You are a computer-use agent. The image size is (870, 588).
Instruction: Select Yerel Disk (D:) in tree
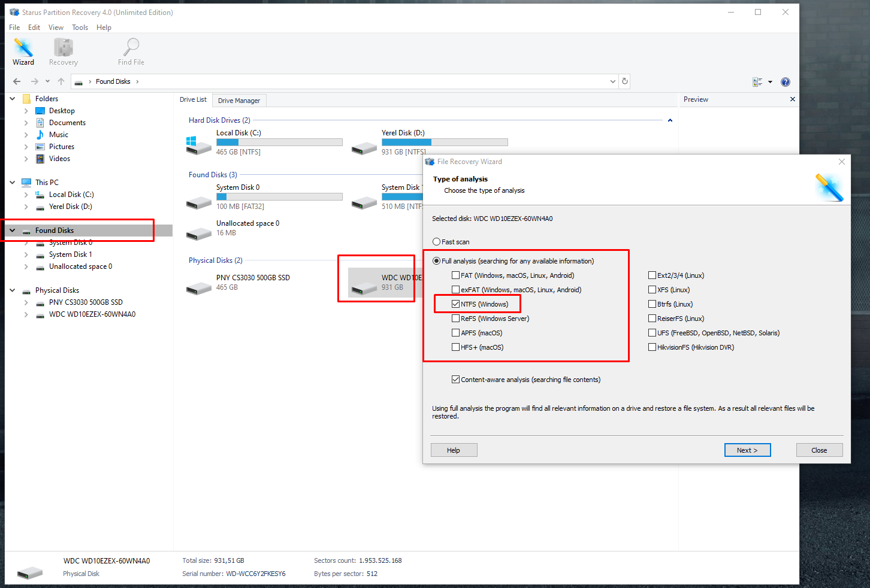point(71,207)
